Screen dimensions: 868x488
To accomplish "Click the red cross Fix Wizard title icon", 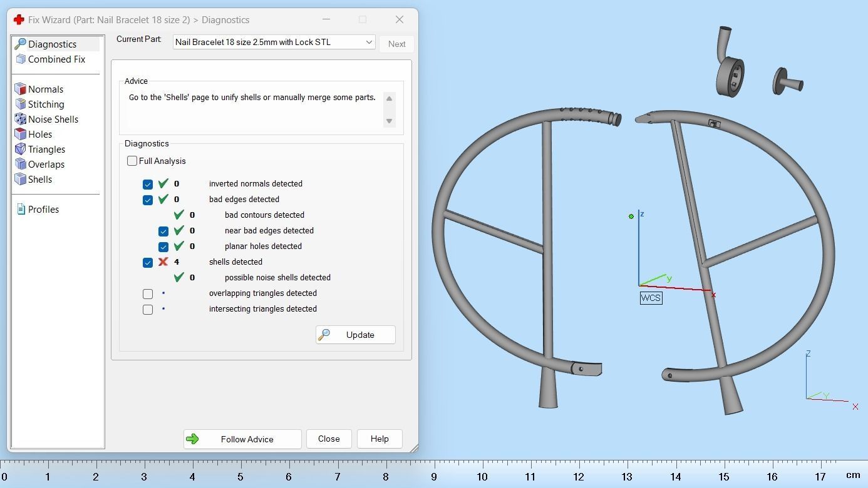I will click(19, 19).
